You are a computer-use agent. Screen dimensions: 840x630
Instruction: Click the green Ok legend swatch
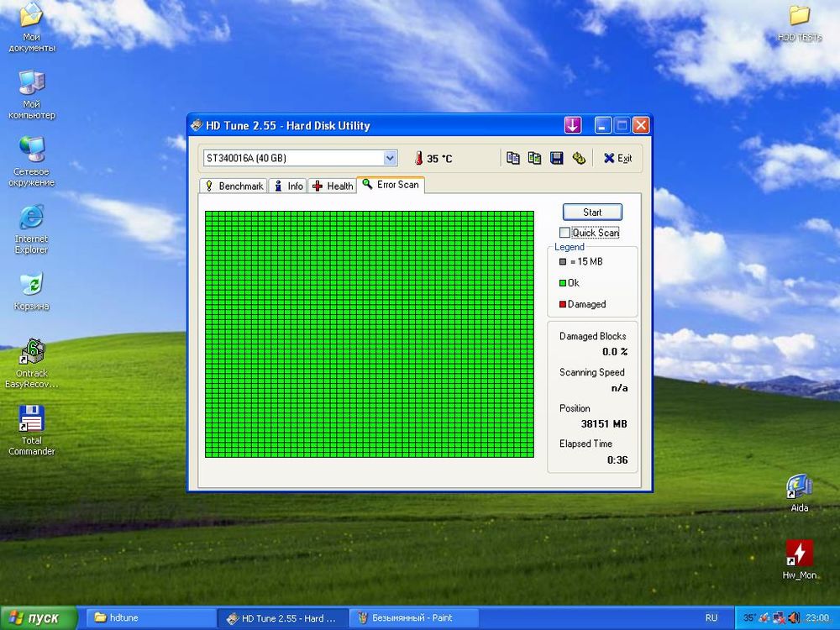[563, 283]
